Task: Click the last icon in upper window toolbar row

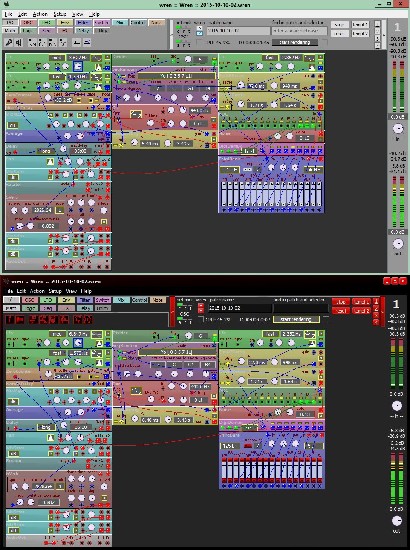Action: click(87, 42)
